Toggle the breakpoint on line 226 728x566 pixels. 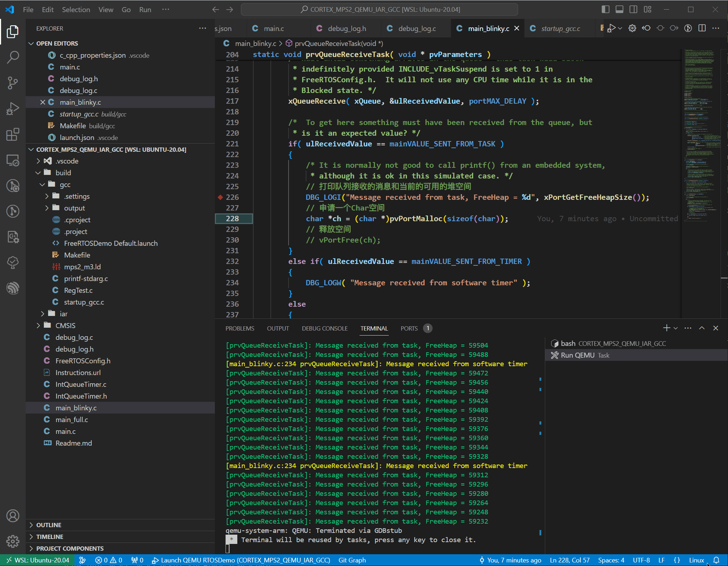[x=220, y=197]
